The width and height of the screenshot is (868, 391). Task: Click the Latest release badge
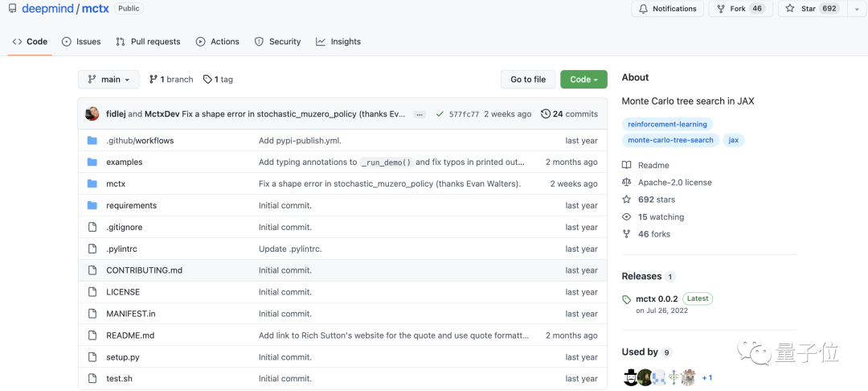click(x=698, y=298)
